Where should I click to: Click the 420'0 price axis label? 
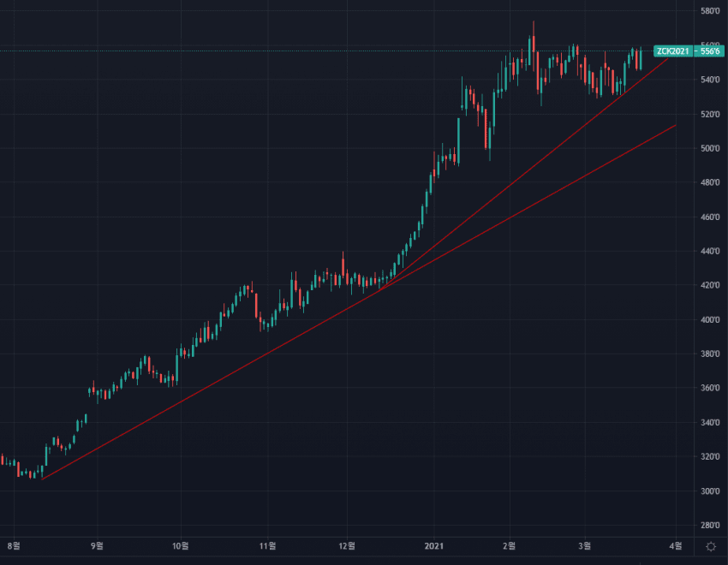pos(710,285)
